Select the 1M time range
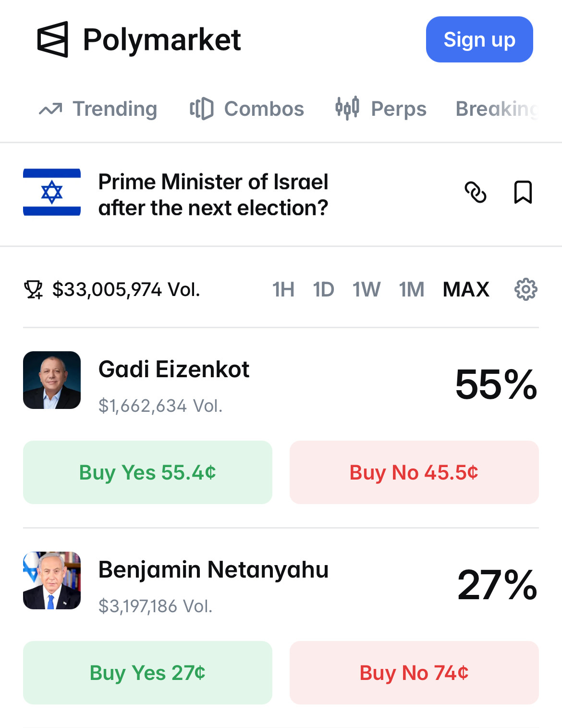 412,289
